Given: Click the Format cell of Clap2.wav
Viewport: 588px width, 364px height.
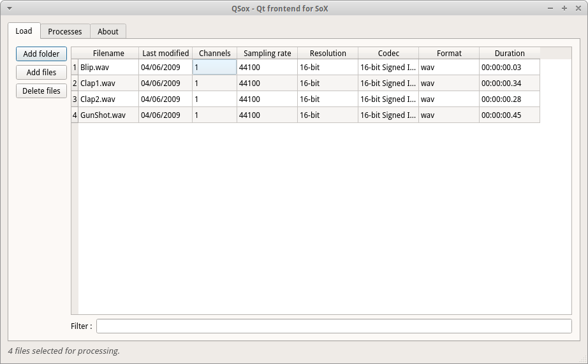Looking at the screenshot, I should (x=449, y=99).
